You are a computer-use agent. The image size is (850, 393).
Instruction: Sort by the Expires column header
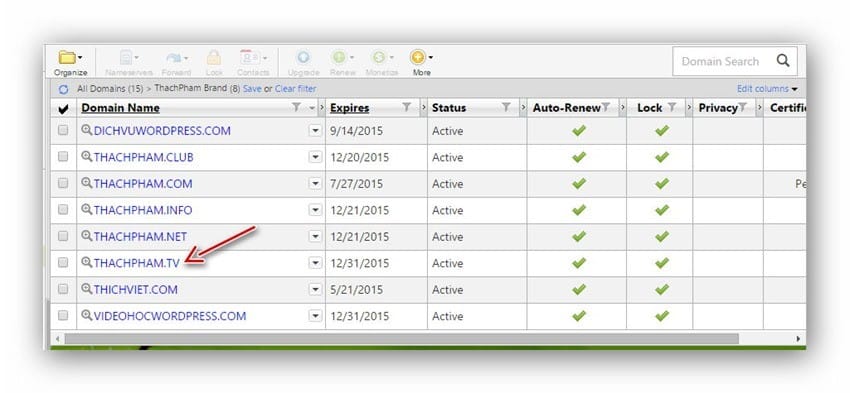click(x=350, y=108)
